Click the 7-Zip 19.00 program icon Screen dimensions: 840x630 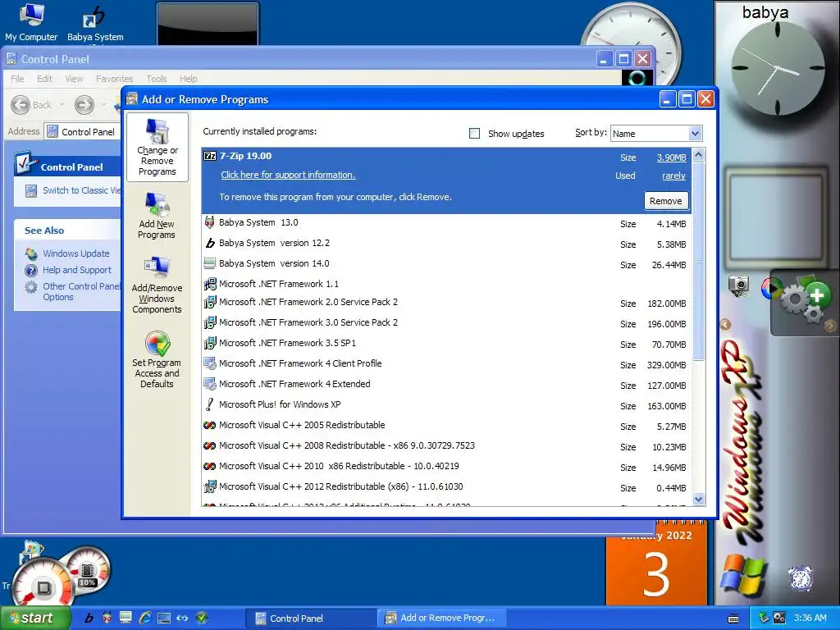click(x=210, y=156)
